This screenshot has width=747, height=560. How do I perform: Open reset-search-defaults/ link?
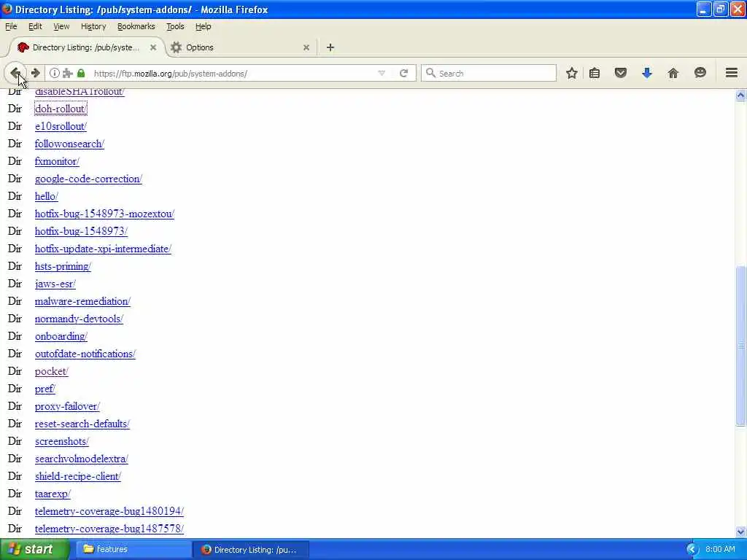(82, 424)
